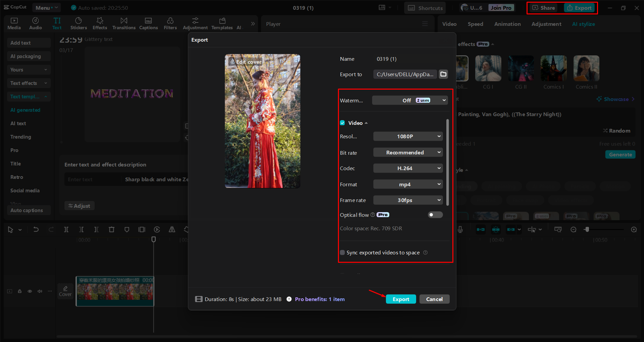Check Sync exported videos to space
The image size is (644, 342).
342,252
